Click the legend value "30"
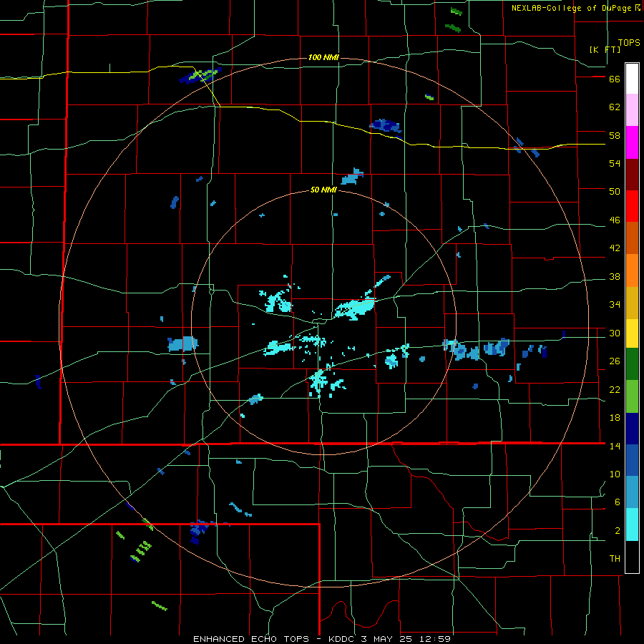Screen dimensions: 644x644 tap(615, 333)
